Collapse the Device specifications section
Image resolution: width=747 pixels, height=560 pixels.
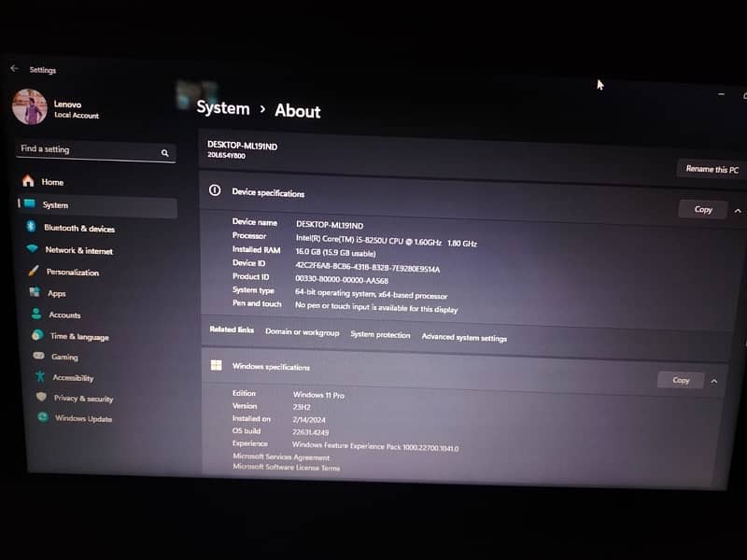coord(738,211)
